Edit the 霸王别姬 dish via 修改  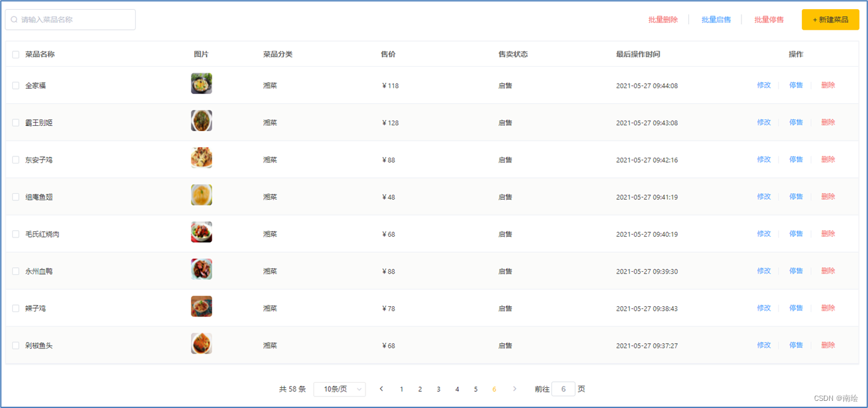pos(763,122)
